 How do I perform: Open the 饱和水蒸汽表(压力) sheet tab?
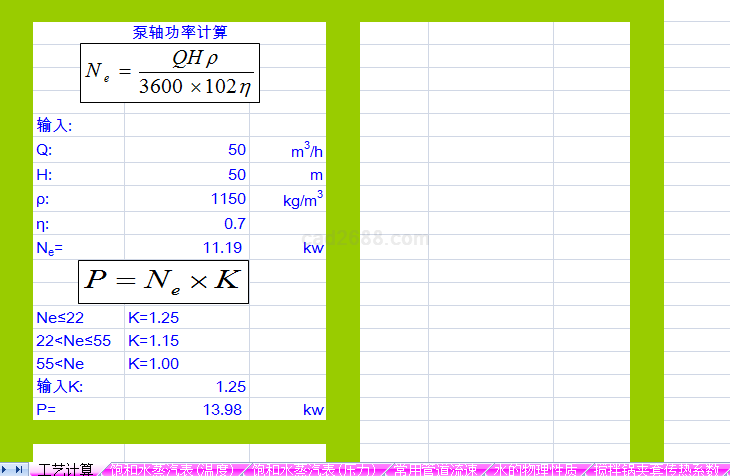click(x=315, y=469)
